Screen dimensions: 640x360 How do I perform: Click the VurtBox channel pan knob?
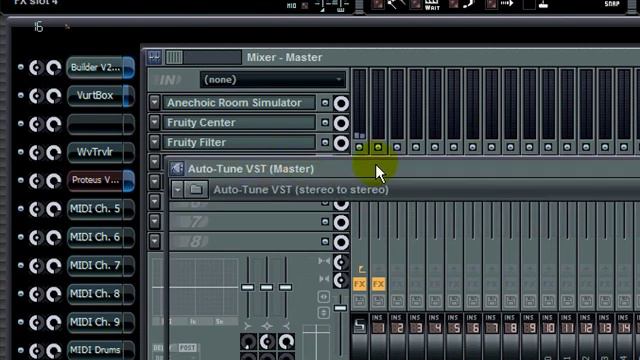click(36, 96)
